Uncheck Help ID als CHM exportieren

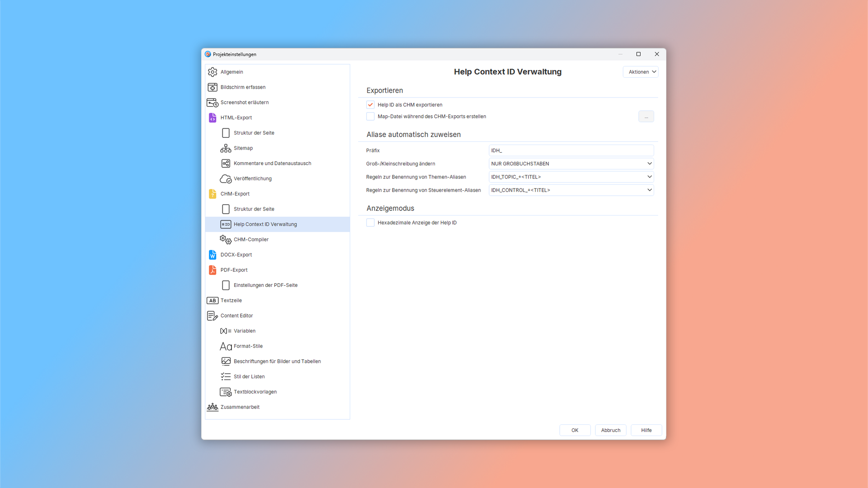370,105
